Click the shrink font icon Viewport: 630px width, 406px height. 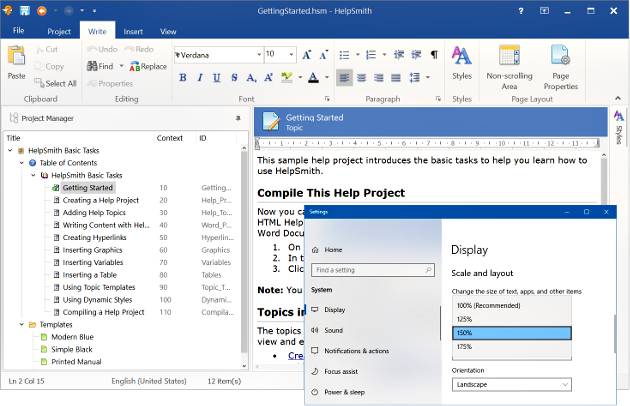[x=324, y=55]
